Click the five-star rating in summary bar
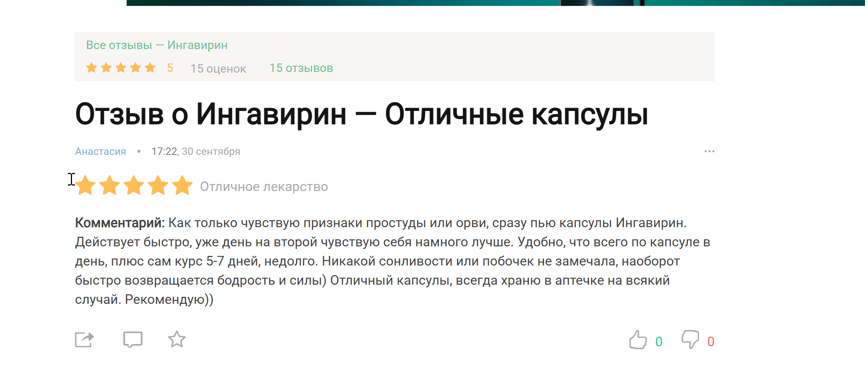Image resolution: width=868 pixels, height=385 pixels. pyautogui.click(x=121, y=68)
